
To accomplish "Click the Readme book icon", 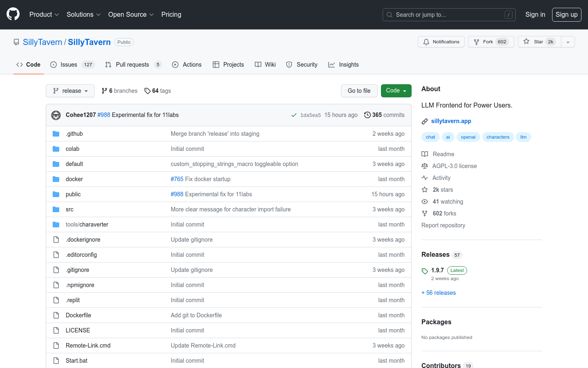I will [x=425, y=154].
